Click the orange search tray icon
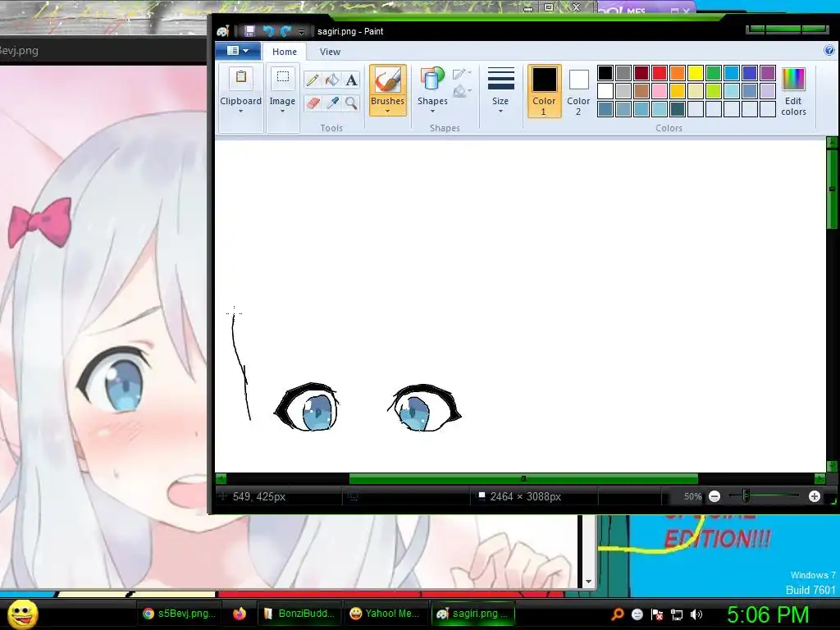 pyautogui.click(x=618, y=614)
